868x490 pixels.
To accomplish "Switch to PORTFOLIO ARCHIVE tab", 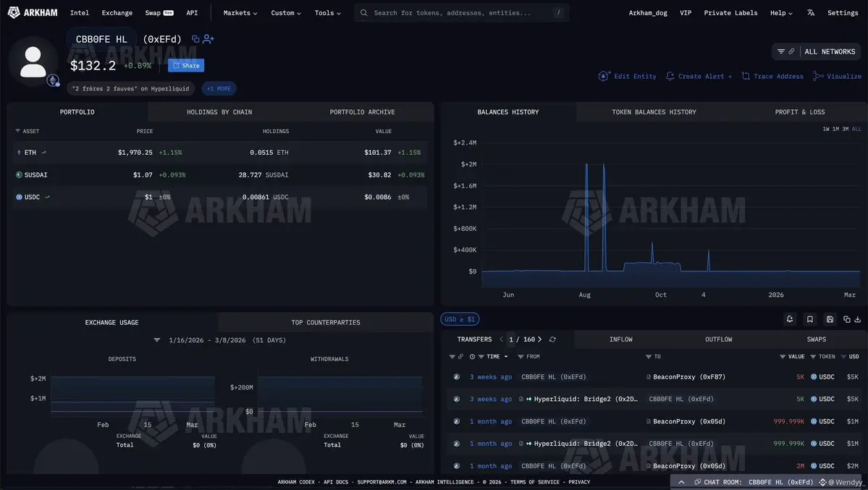I will point(362,112).
